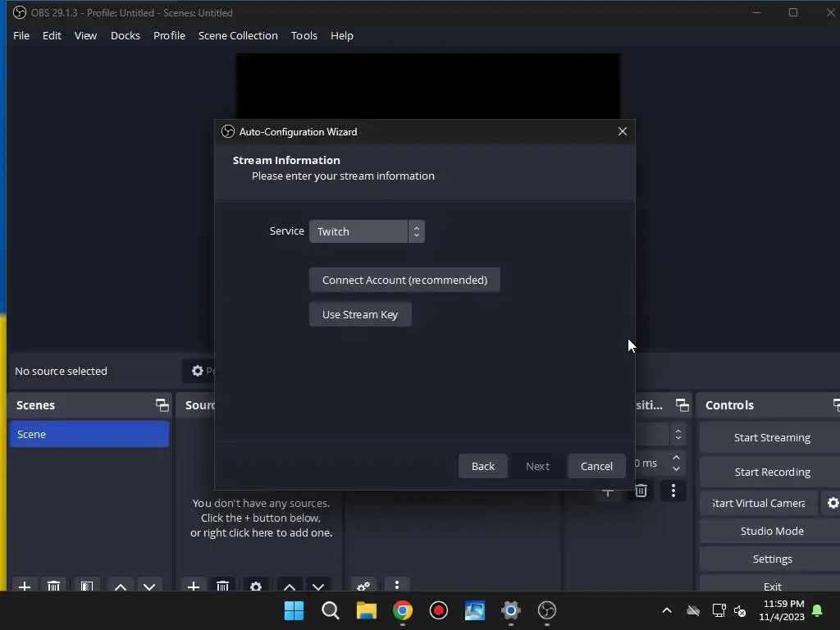Open notification bell in system tray
840x630 pixels.
817,610
